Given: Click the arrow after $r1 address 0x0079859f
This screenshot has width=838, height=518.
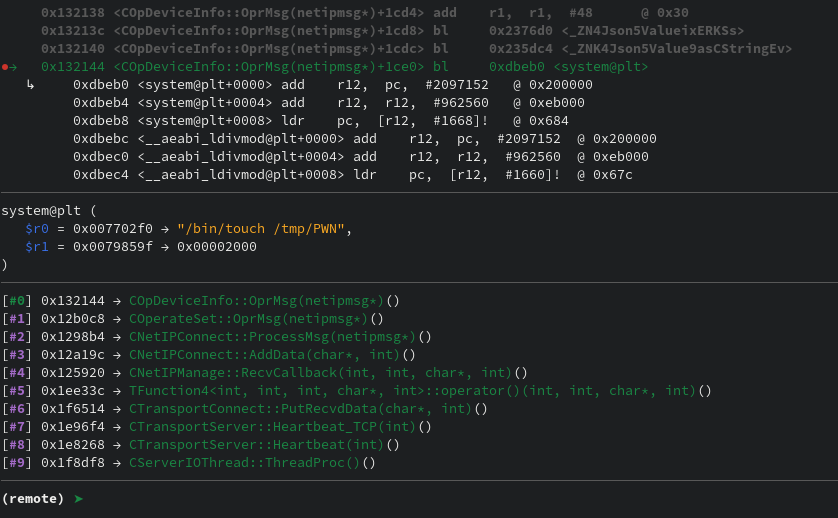Looking at the screenshot, I should [165, 247].
